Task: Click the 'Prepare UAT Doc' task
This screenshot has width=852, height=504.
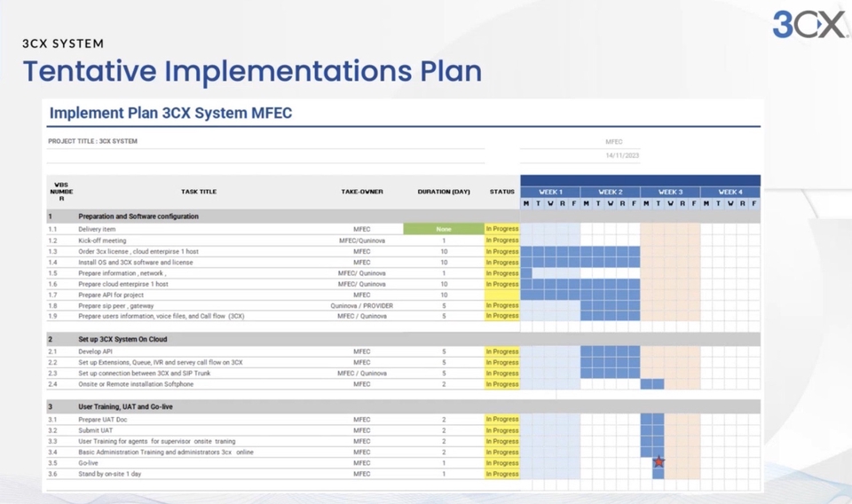Action: [x=103, y=420]
